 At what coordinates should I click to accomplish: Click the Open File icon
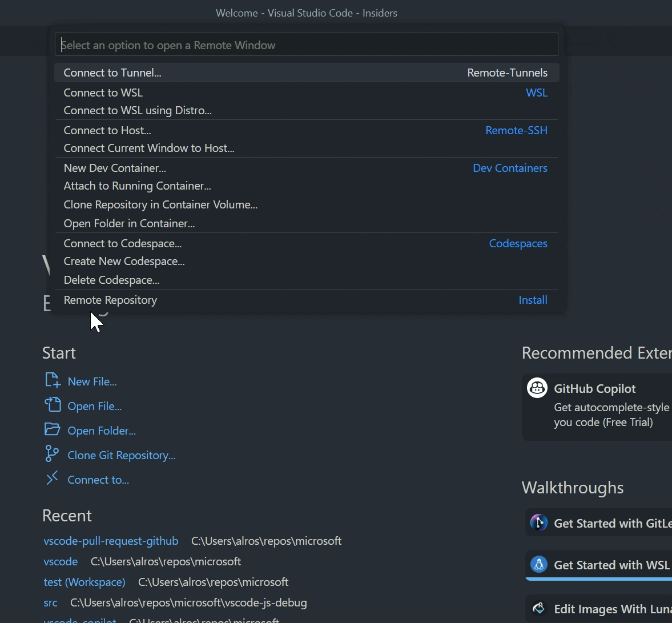click(x=52, y=405)
